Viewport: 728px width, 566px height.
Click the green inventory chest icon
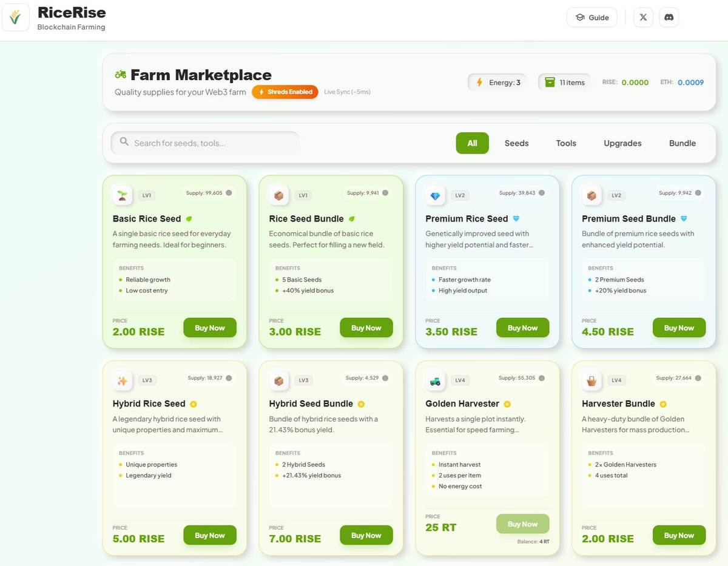pos(550,82)
